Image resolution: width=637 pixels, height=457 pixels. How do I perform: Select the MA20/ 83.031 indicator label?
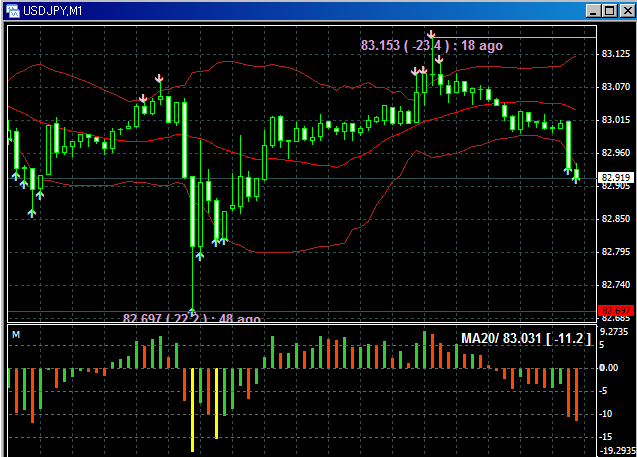click(x=525, y=340)
